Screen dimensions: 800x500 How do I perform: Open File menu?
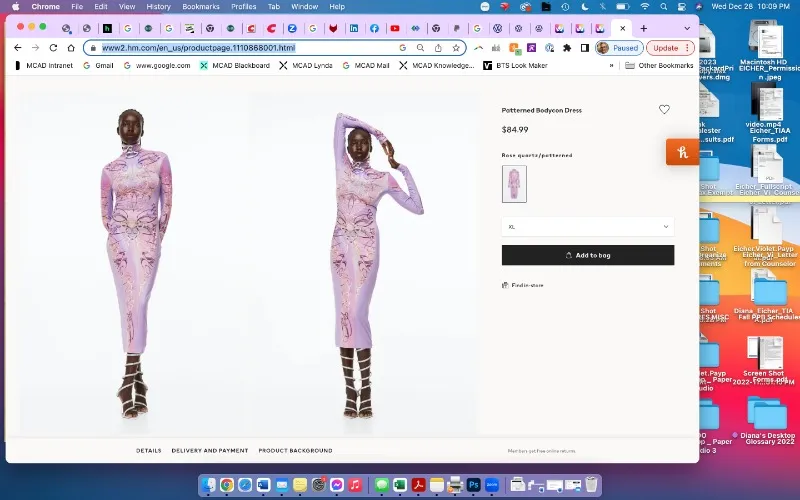coord(77,7)
